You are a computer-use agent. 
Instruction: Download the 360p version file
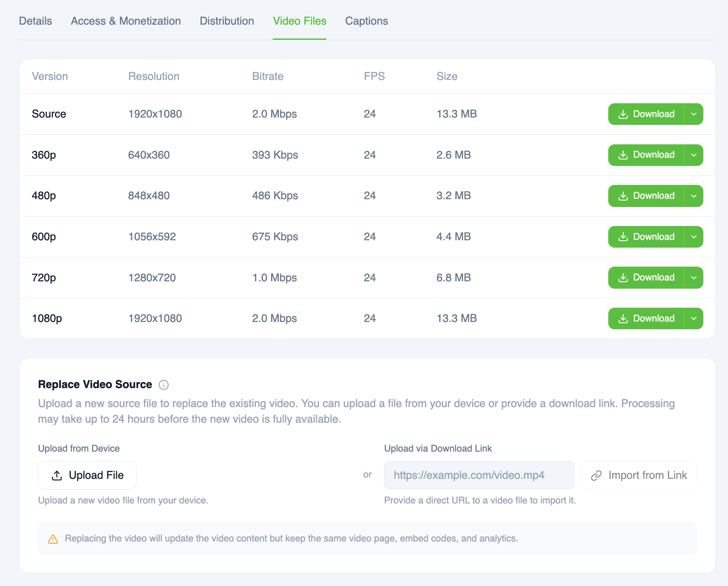[646, 155]
